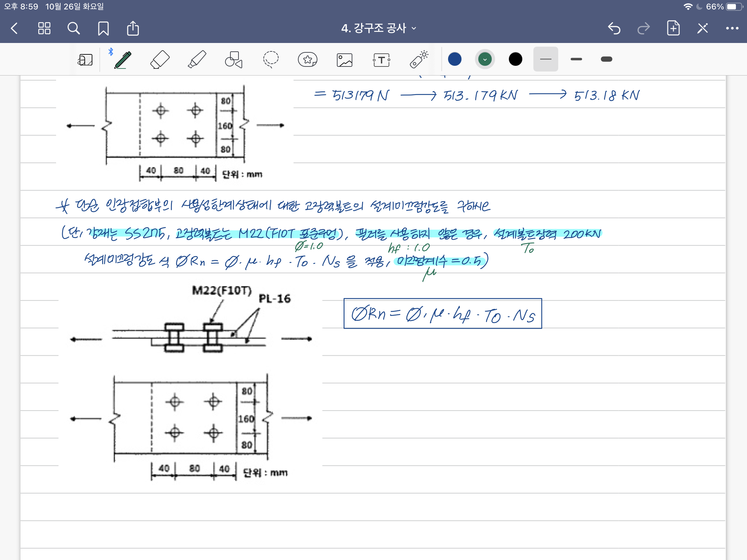This screenshot has width=747, height=560.
Task: Choose the green pen color swatch
Action: 485,59
